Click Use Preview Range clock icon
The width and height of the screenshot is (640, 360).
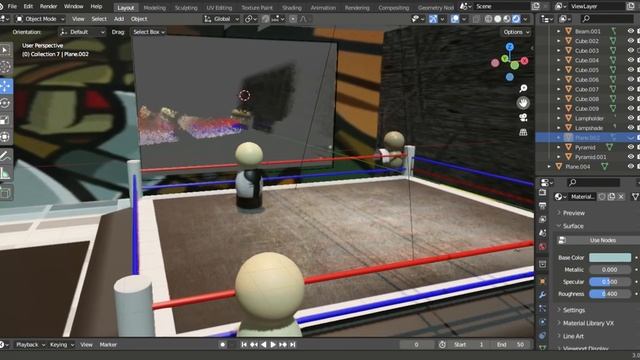click(442, 345)
